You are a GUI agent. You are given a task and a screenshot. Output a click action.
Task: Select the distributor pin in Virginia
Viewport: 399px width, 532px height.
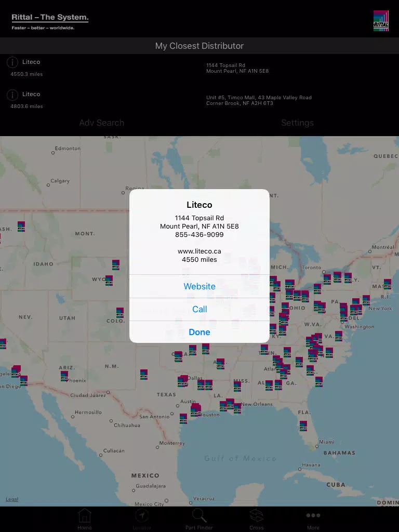pos(339,336)
